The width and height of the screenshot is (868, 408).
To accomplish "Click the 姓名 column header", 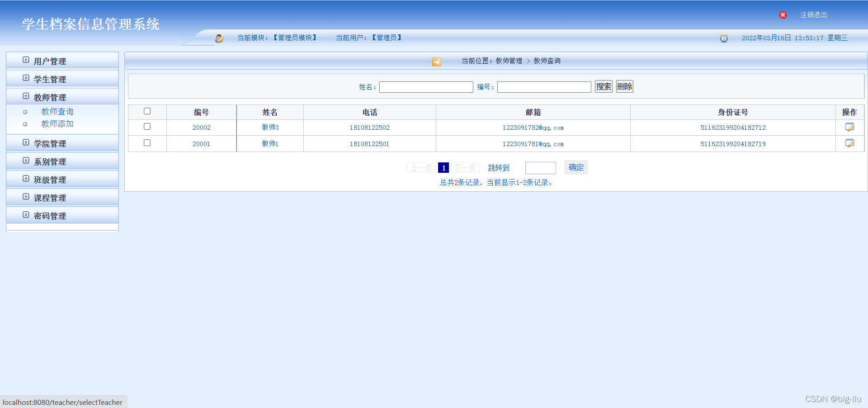I will coord(270,112).
